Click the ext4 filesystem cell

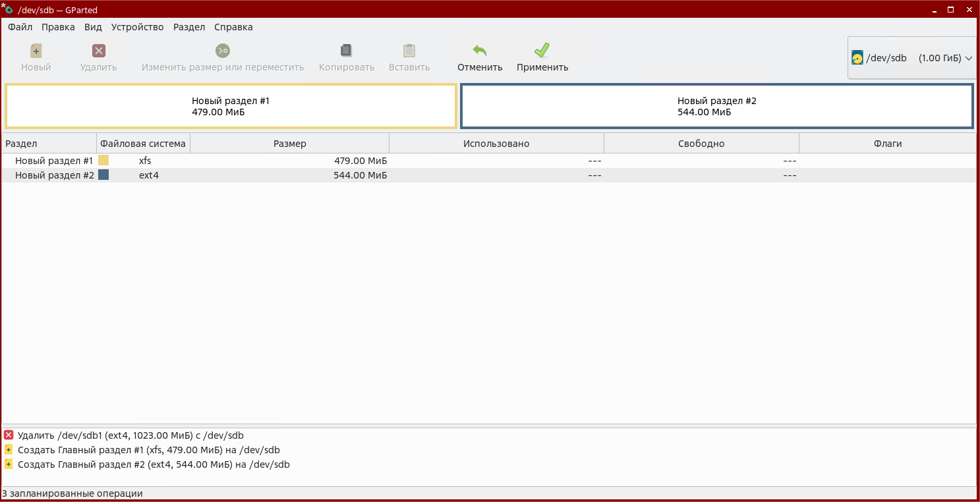[149, 175]
